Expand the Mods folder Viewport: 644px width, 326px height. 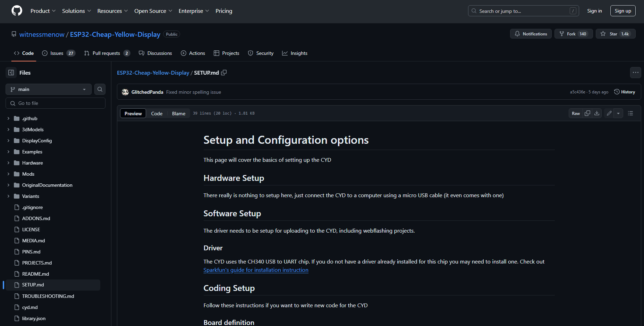8,174
